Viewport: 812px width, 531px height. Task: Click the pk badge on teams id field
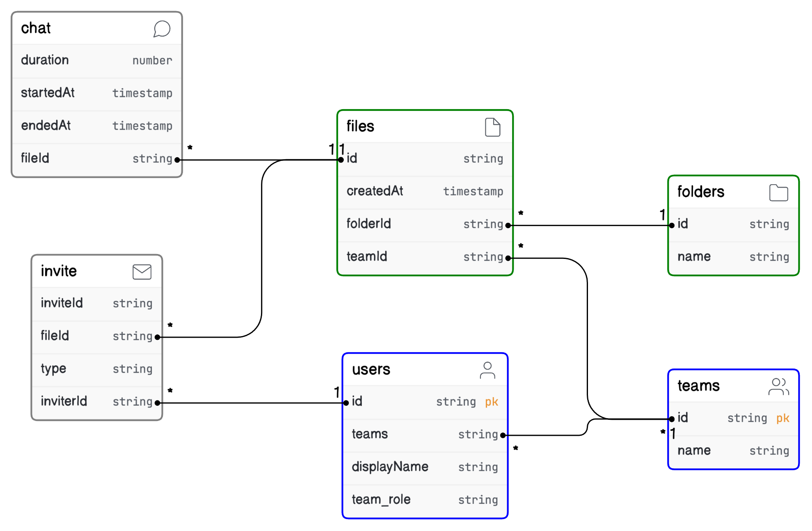point(783,418)
